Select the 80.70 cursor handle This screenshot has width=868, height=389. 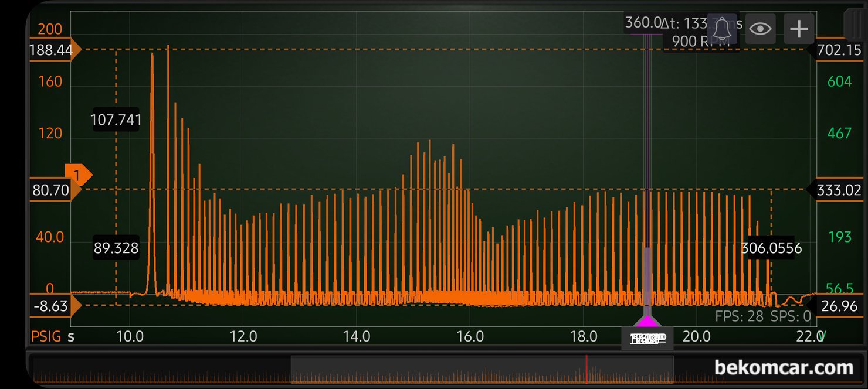[x=55, y=190]
